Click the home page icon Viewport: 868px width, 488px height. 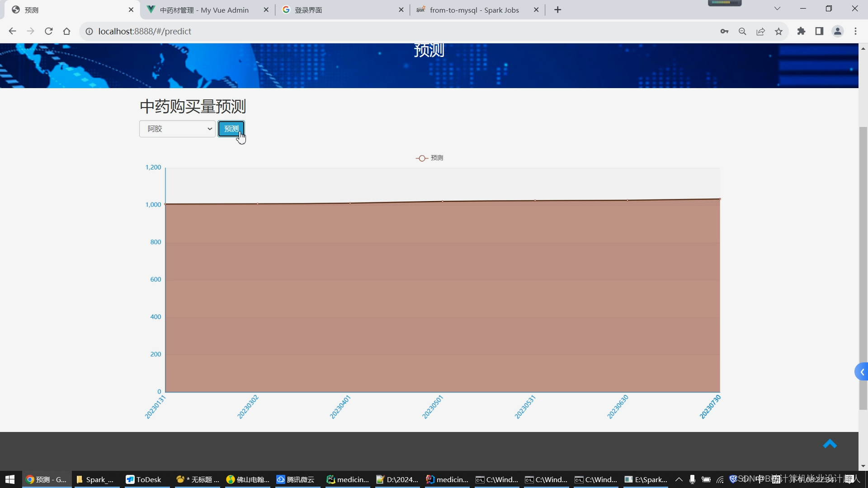pyautogui.click(x=67, y=31)
